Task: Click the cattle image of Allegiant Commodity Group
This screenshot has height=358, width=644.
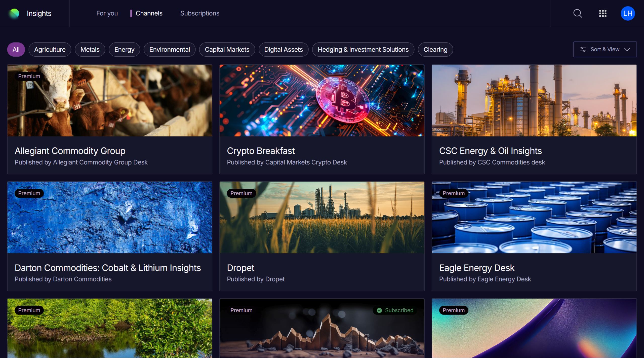Action: point(110,101)
